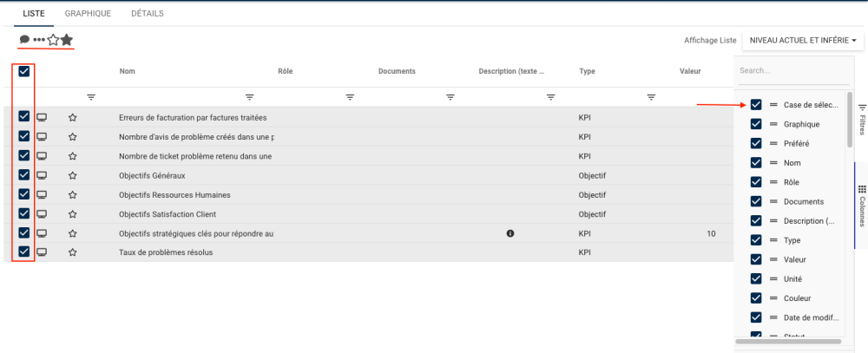The width and height of the screenshot is (868, 353).
Task: Open the Niveau actuel et inférie dropdown
Action: tap(803, 40)
